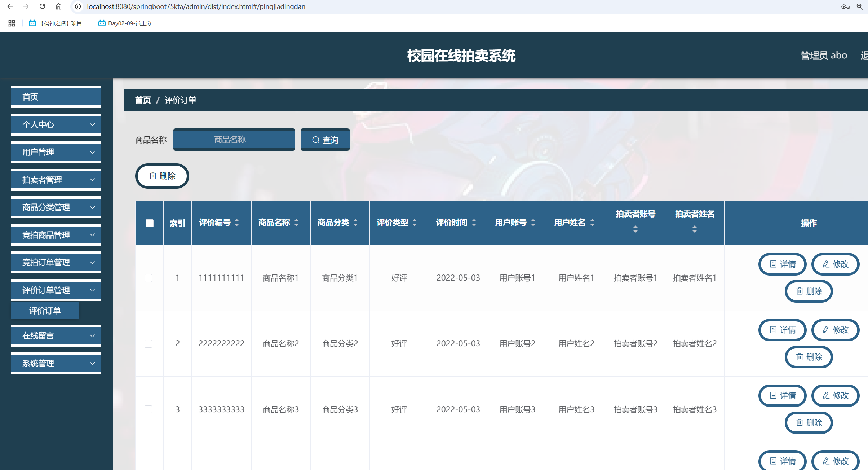Image resolution: width=868 pixels, height=470 pixels.
Task: Sort by 商品分类 column arrows
Action: [x=355, y=223]
